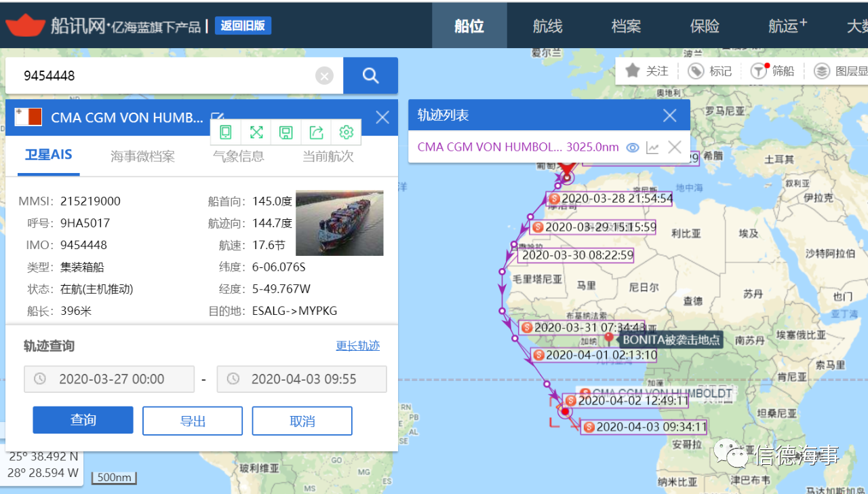
Task: Click the share export icon in green toolbar
Action: pyautogui.click(x=317, y=132)
